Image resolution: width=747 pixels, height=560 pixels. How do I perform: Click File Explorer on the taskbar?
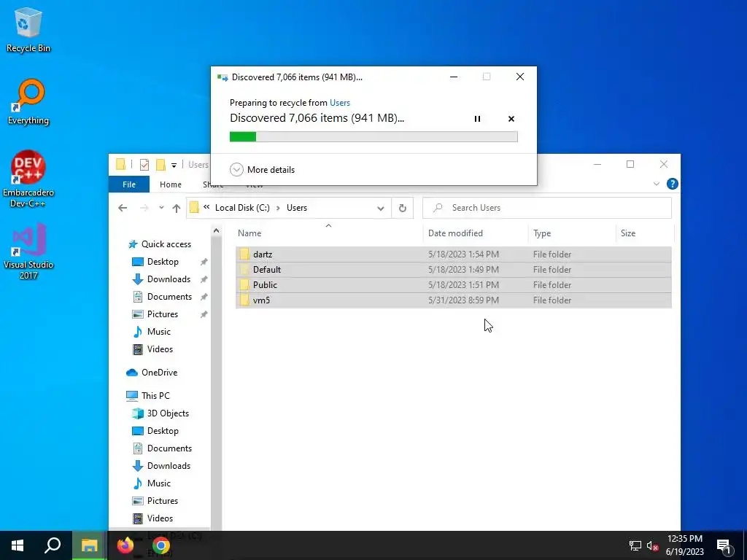[89, 545]
